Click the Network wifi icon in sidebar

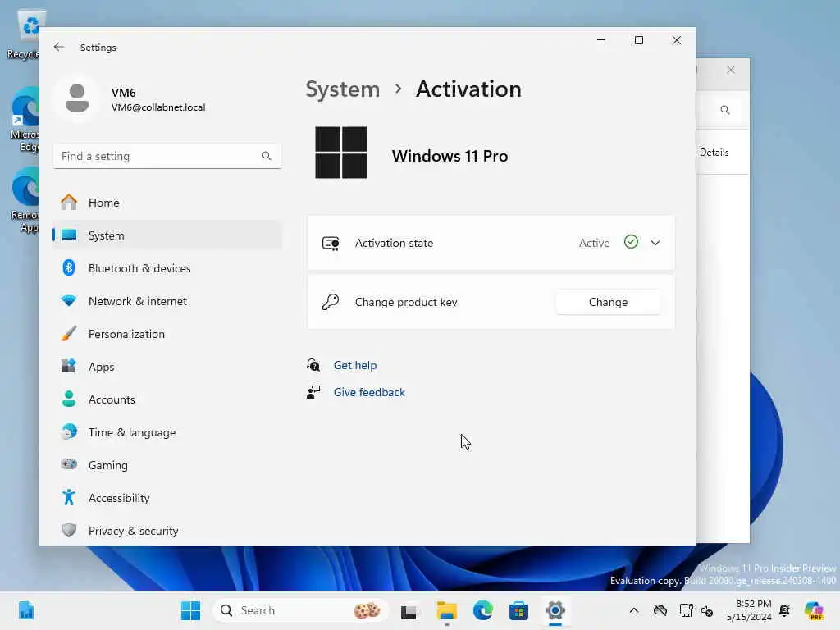click(x=69, y=300)
